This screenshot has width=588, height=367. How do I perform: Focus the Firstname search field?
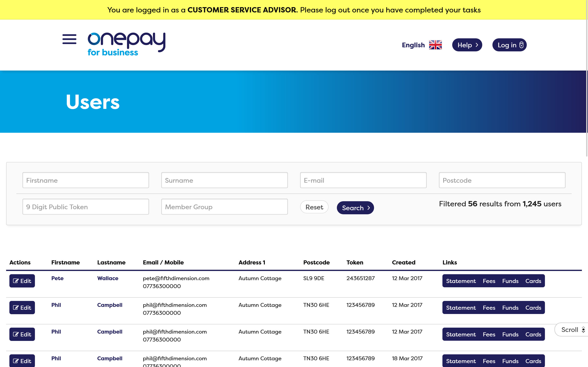pyautogui.click(x=86, y=180)
